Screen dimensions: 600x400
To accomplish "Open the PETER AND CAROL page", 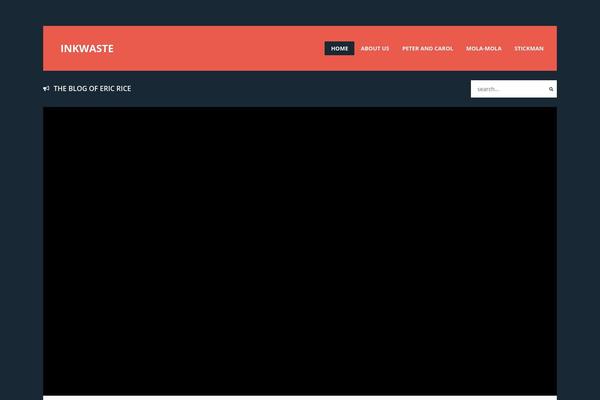I will pos(427,49).
